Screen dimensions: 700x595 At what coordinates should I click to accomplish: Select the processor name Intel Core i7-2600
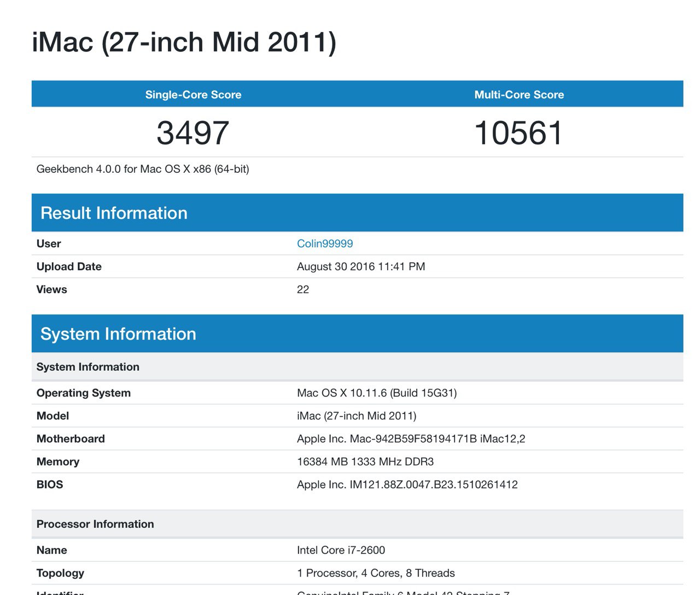(x=341, y=551)
